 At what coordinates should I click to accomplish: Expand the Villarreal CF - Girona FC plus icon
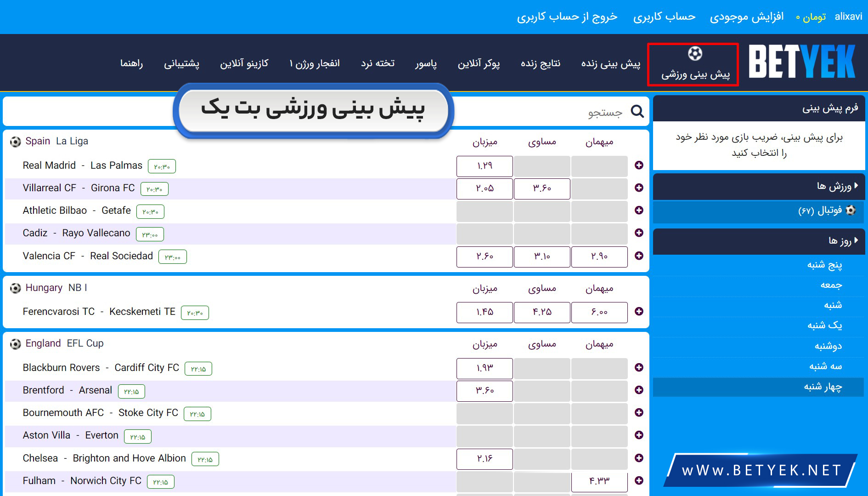[x=639, y=188]
